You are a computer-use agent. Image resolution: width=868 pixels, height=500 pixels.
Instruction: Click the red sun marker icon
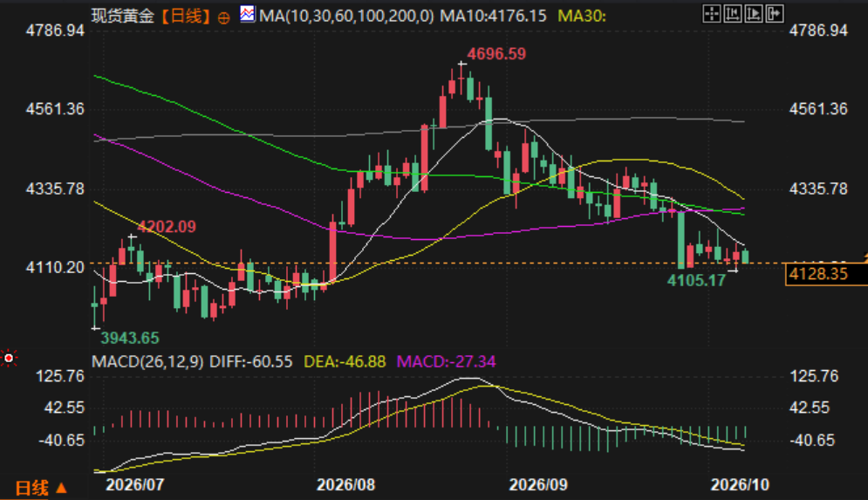point(9,359)
